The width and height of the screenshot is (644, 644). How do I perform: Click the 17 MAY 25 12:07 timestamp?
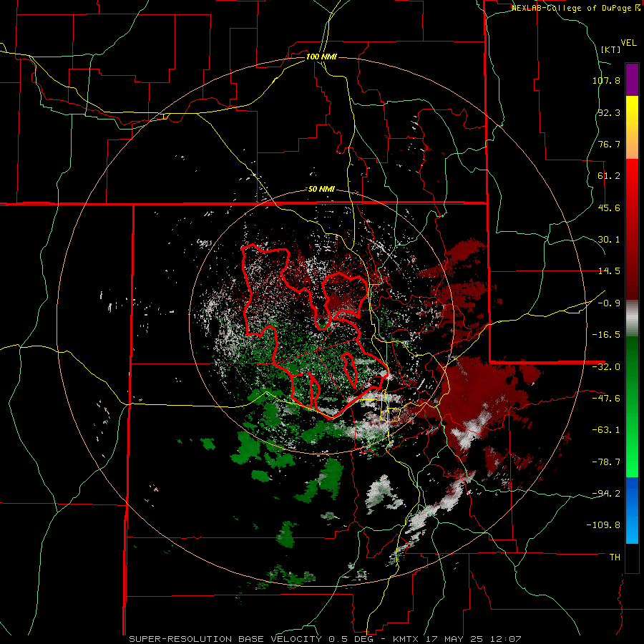pyautogui.click(x=475, y=639)
